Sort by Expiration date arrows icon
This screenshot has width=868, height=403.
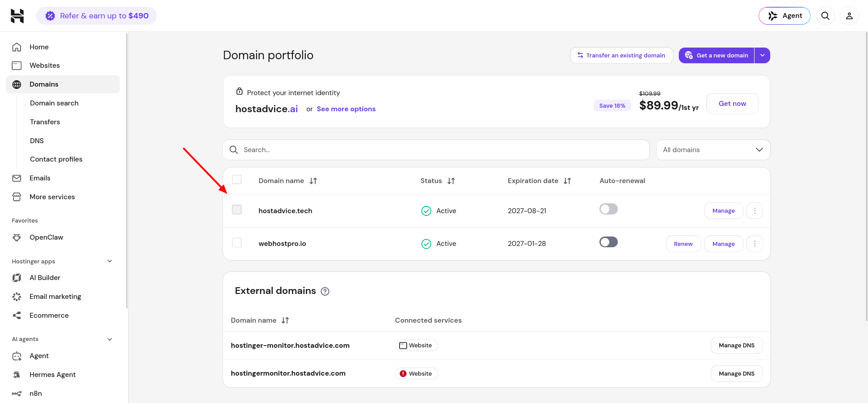tap(567, 181)
